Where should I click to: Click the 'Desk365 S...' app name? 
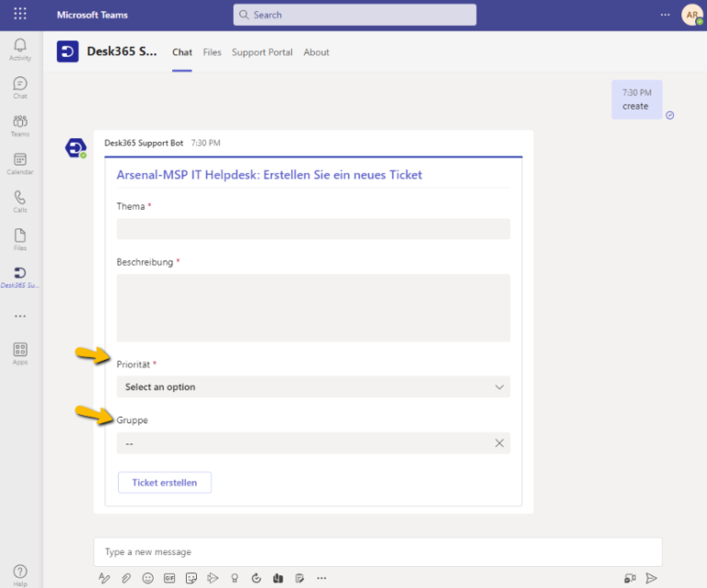point(122,52)
